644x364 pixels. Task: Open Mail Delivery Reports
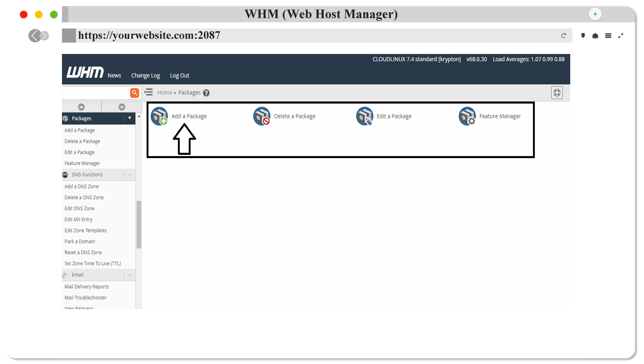point(87,286)
